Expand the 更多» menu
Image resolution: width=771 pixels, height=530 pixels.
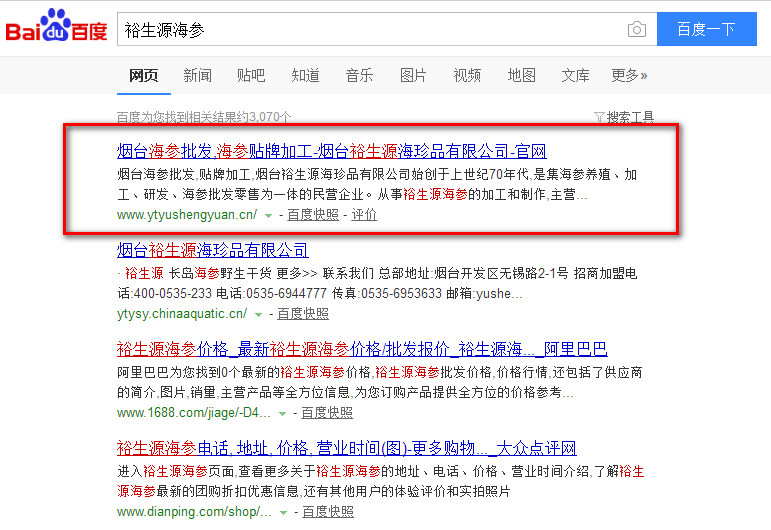(x=629, y=75)
